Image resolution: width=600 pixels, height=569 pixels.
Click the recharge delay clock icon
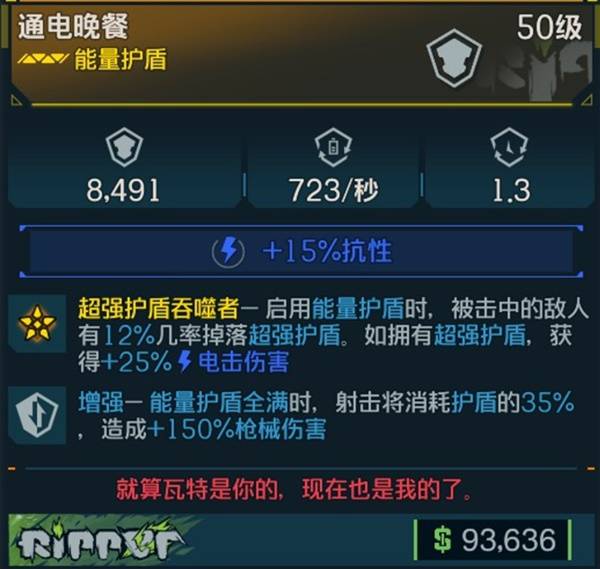click(509, 147)
